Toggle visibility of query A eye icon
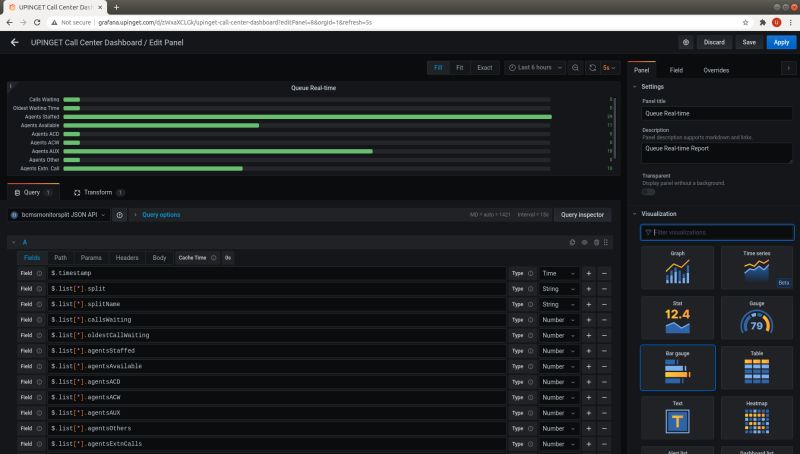800x454 pixels. tap(585, 242)
